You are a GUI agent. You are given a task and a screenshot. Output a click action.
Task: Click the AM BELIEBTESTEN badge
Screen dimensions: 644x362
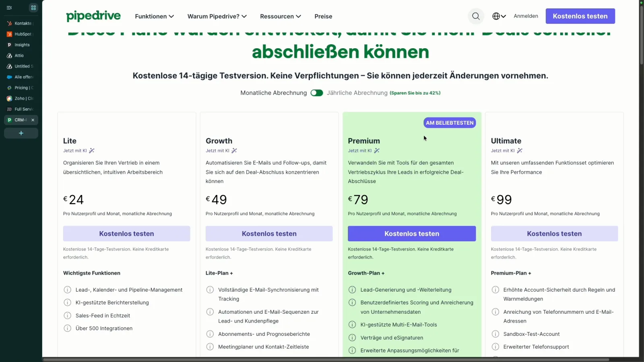(450, 123)
